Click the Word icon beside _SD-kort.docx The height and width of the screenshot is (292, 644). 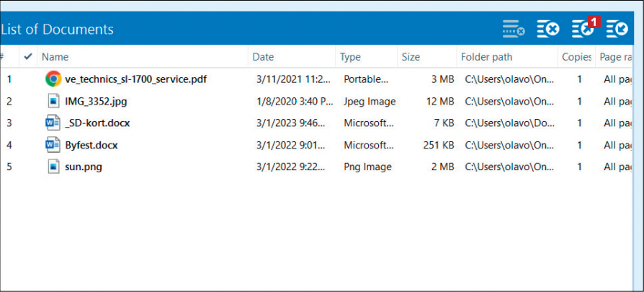(x=53, y=123)
